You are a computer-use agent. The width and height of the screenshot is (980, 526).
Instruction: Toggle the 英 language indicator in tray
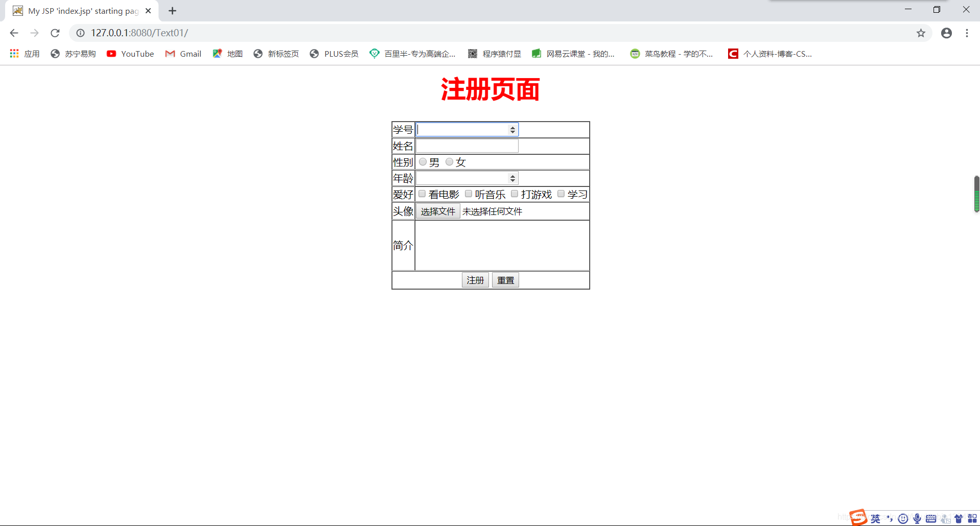point(875,518)
